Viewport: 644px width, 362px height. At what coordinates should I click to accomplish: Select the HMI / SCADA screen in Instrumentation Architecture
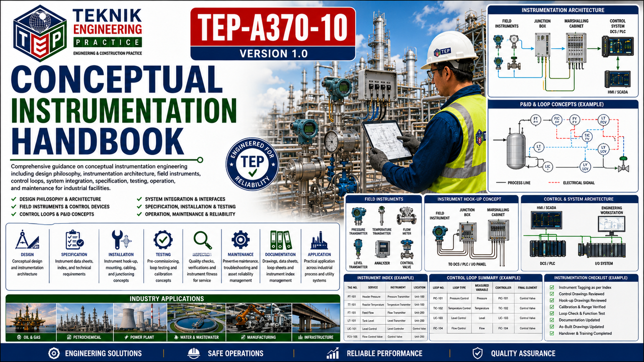click(617, 80)
